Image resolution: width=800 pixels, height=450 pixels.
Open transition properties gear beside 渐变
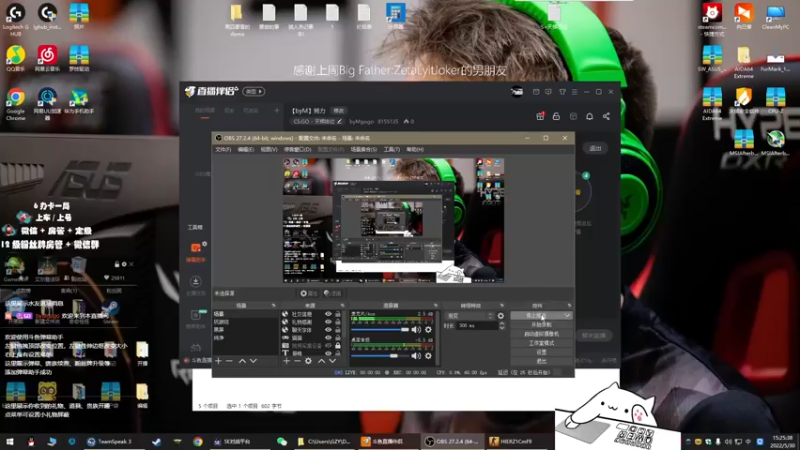(501, 316)
